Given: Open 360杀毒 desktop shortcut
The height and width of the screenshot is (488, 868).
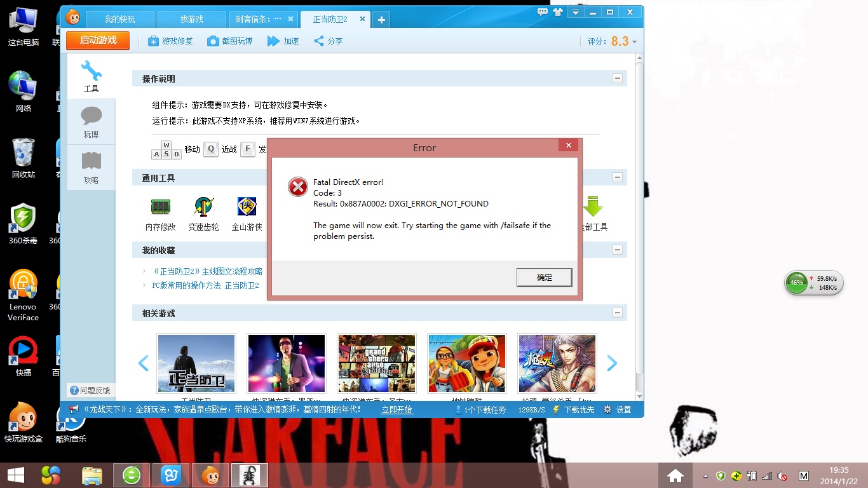Looking at the screenshot, I should 24,224.
